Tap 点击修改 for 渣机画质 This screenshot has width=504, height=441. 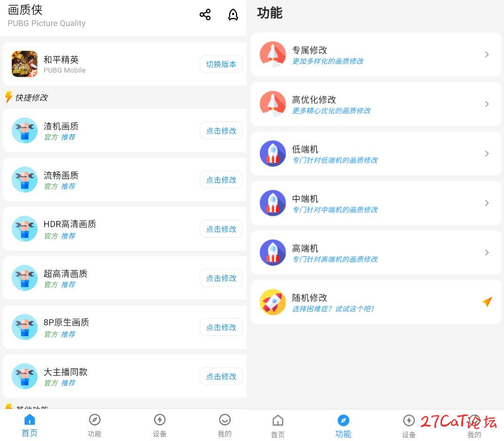point(221,131)
